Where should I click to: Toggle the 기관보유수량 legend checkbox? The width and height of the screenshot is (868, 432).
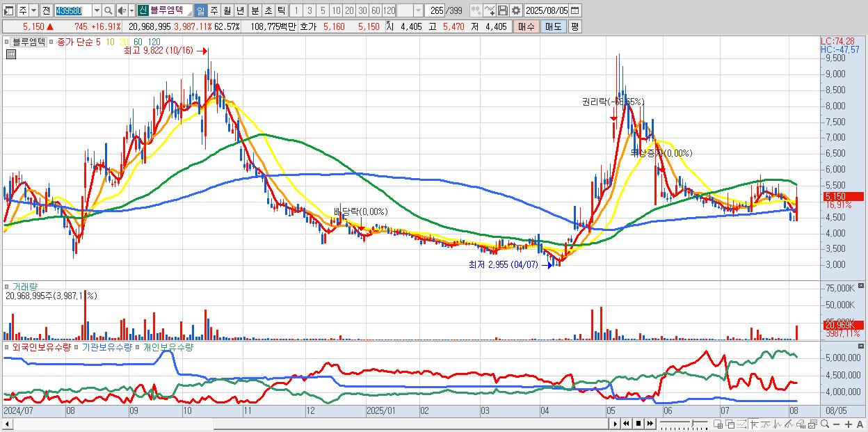point(77,346)
